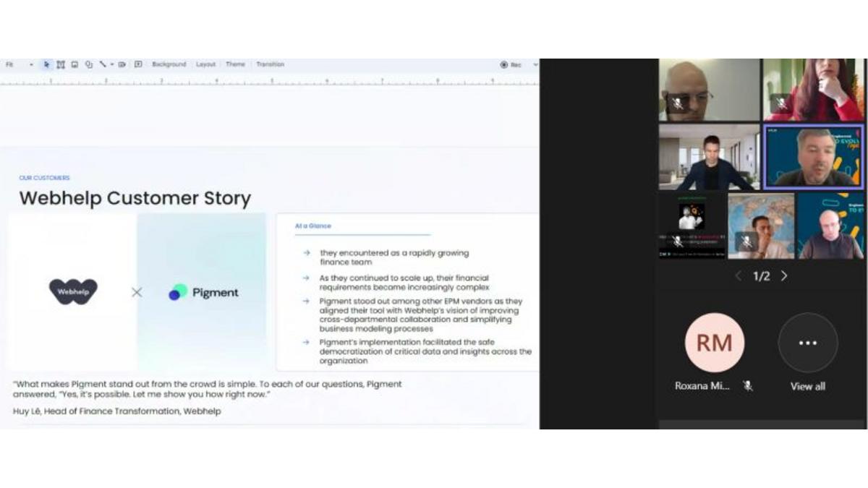Select the highlighted active speaker video tile
This screenshot has width=868, height=488.
pos(814,157)
